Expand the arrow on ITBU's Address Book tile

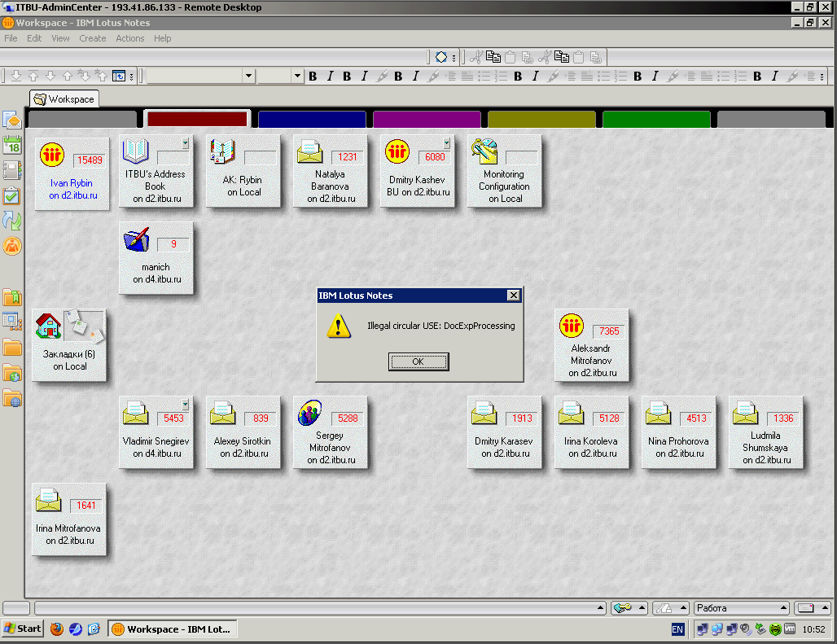tap(185, 143)
